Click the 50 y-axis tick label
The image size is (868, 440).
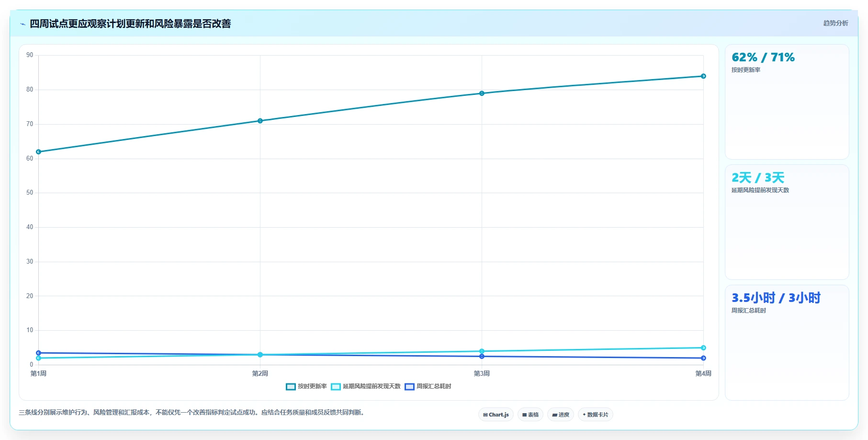[x=30, y=193]
